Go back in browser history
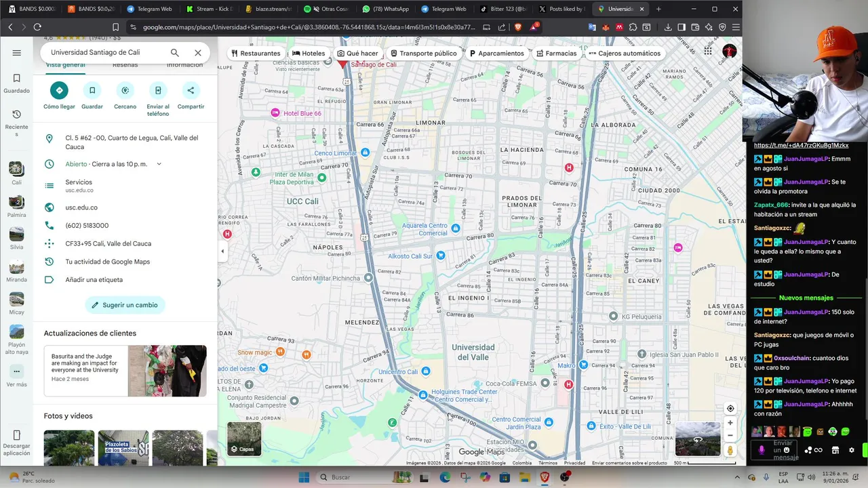Image resolution: width=868 pixels, height=488 pixels. tap(10, 27)
